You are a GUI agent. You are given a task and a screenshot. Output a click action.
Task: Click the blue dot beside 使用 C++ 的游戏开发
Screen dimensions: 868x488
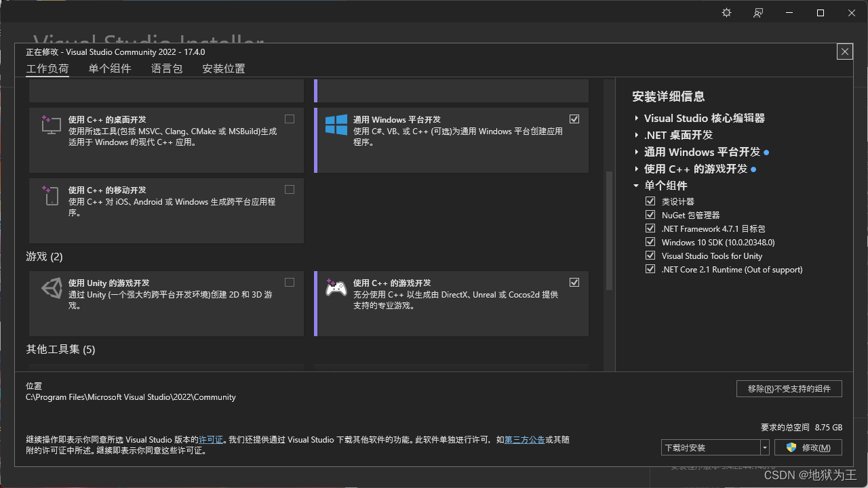pos(753,169)
